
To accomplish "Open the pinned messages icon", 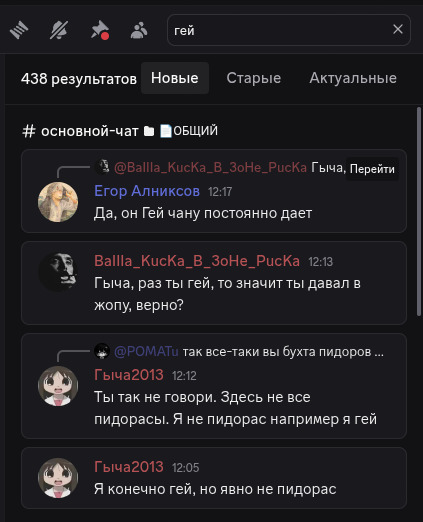I will (x=100, y=30).
